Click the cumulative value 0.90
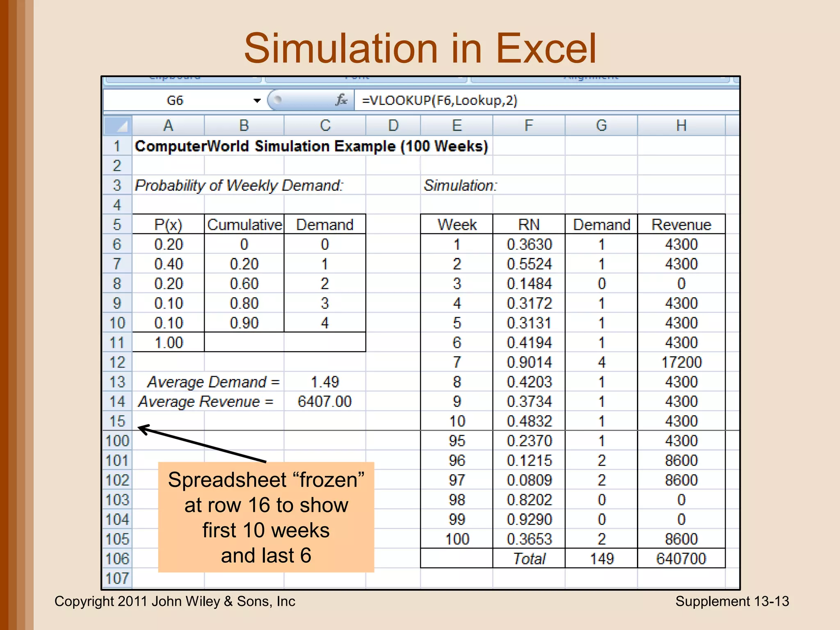Viewport: 840px width, 630px height. (244, 323)
